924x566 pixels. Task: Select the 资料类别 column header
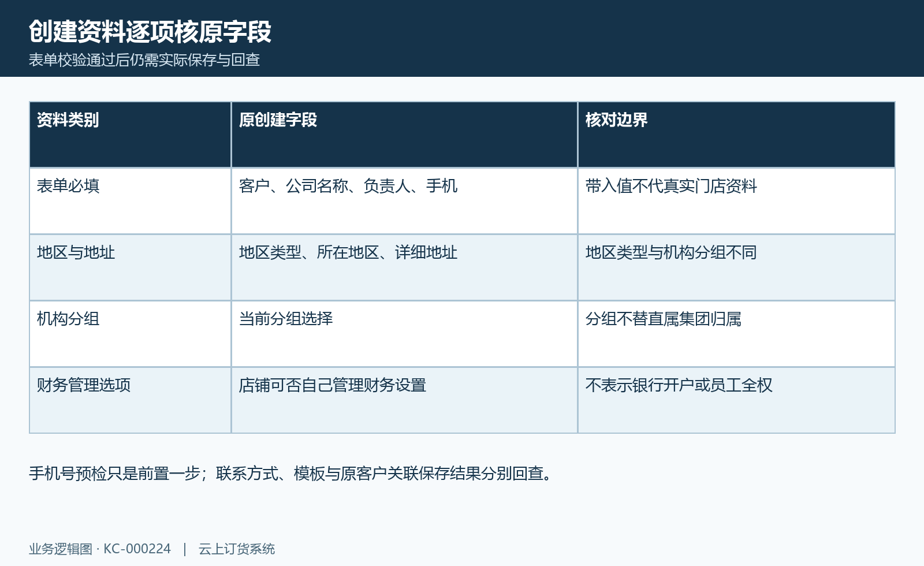(x=130, y=135)
